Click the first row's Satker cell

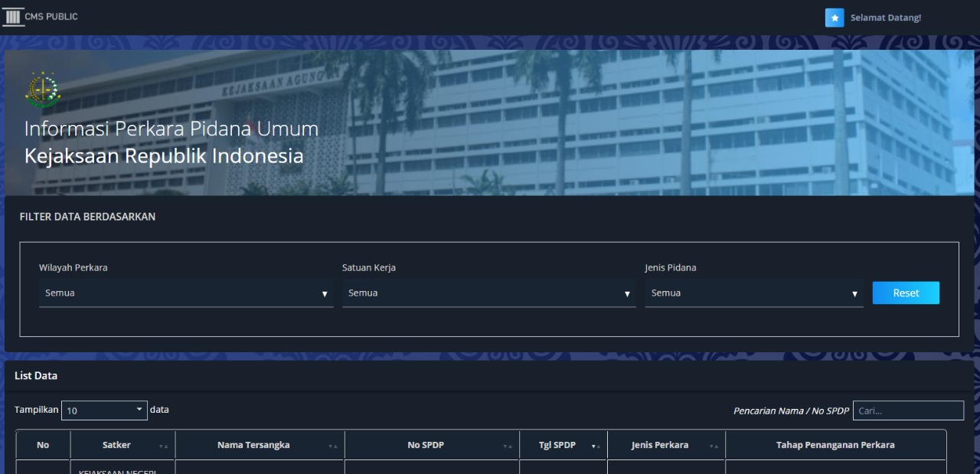pos(122,469)
